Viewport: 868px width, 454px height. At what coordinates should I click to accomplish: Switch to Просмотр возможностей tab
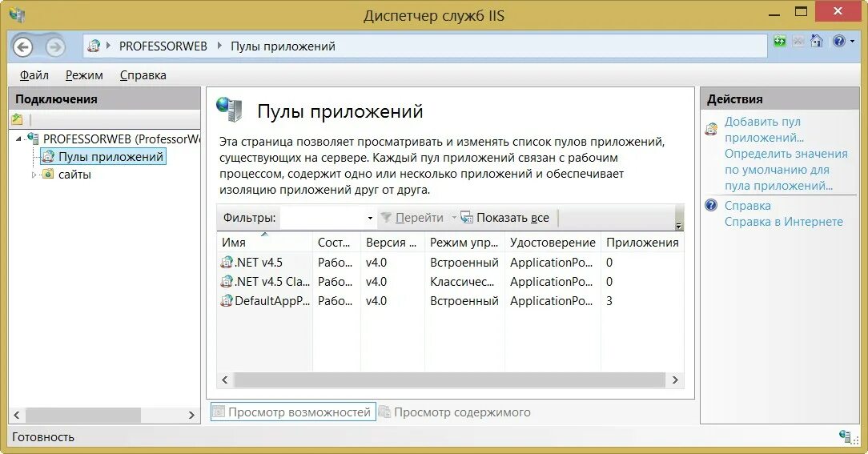293,412
